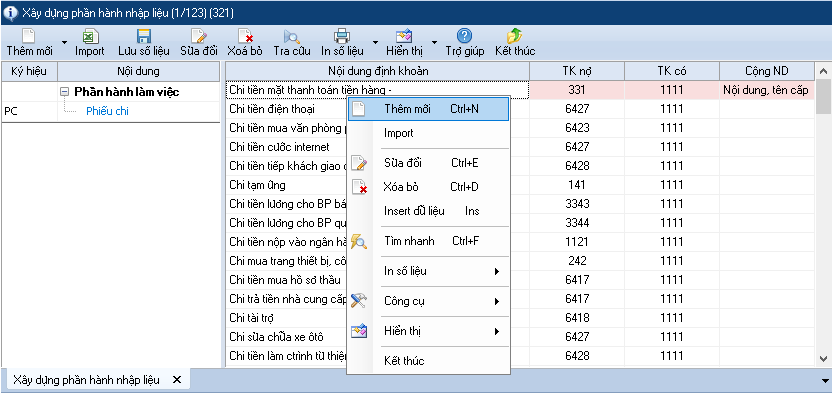
Task: Select row Chi tiền cước internet
Action: (279, 147)
